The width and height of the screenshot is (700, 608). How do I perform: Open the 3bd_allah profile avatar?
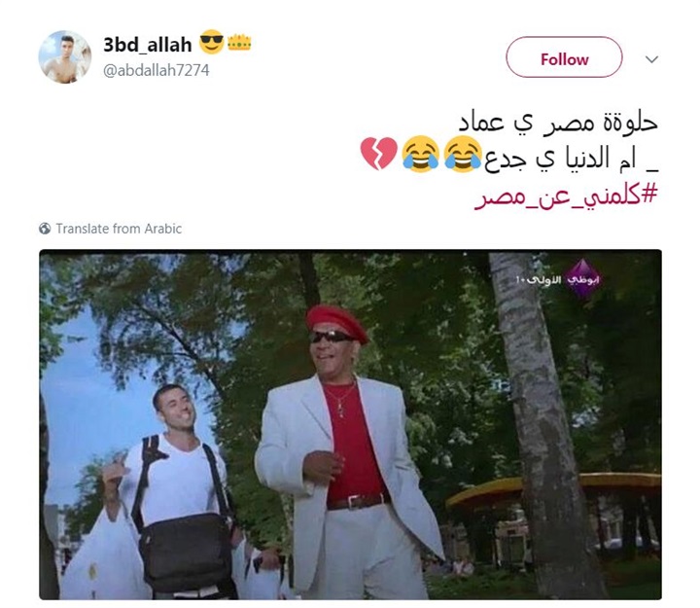tap(65, 56)
